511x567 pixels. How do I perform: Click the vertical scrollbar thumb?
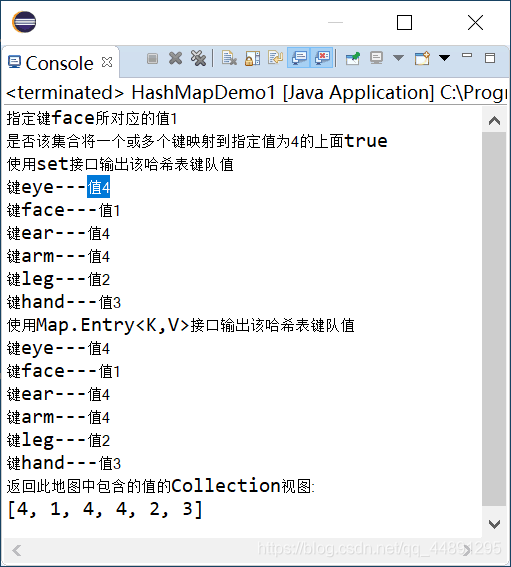coord(494,320)
